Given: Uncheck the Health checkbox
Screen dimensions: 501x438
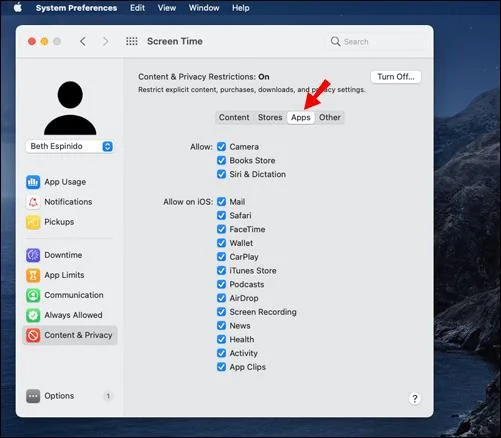Looking at the screenshot, I should 221,339.
